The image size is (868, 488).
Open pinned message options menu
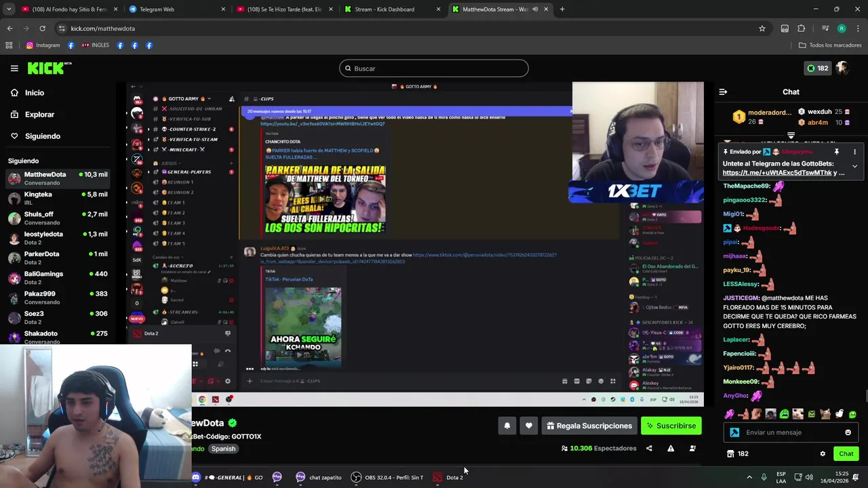tap(854, 152)
